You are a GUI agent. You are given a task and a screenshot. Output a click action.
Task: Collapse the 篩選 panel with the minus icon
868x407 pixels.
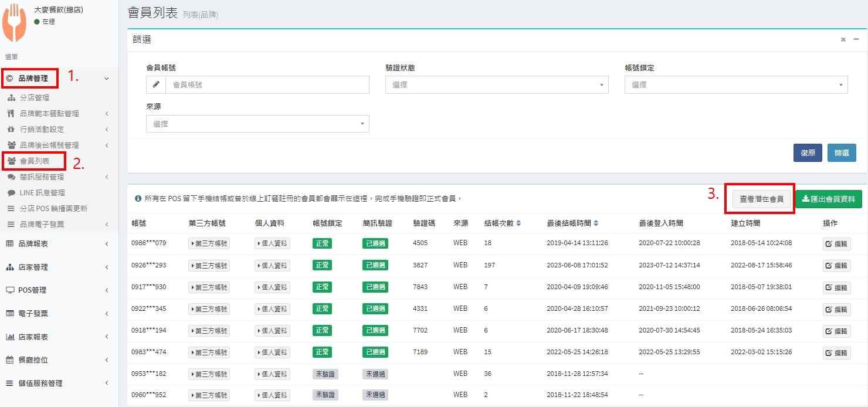(x=856, y=39)
